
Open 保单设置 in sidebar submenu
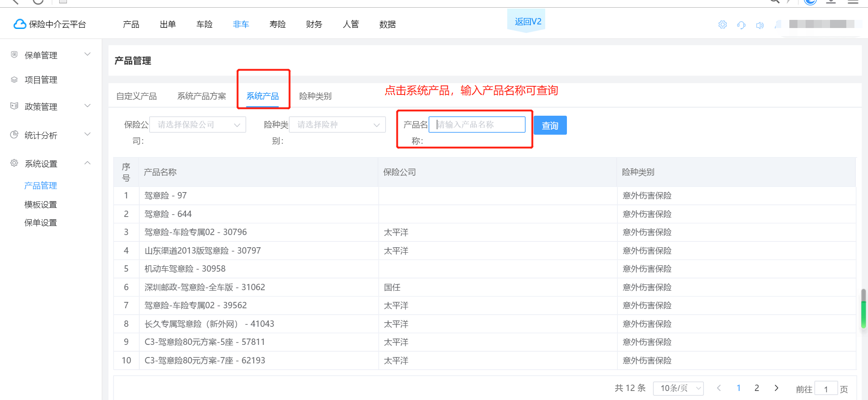(x=41, y=223)
